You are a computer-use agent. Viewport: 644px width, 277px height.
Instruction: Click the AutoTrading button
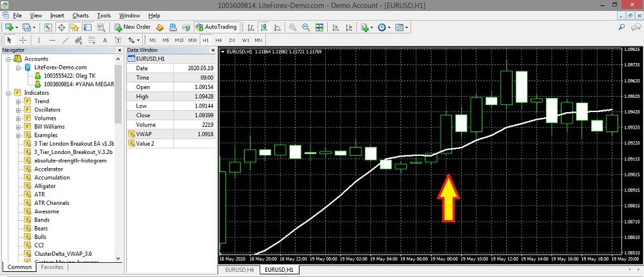pyautogui.click(x=216, y=27)
